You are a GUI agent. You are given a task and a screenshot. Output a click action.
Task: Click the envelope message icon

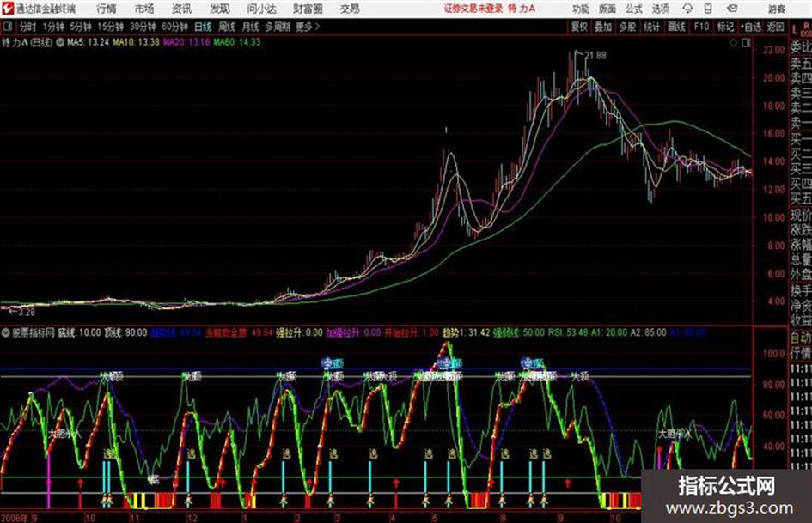pyautogui.click(x=732, y=9)
